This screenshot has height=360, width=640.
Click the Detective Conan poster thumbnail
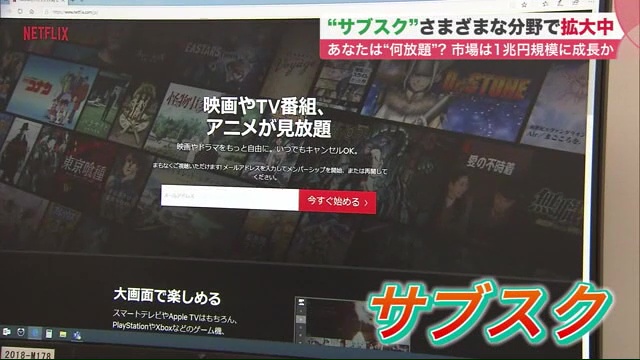pos(52,92)
